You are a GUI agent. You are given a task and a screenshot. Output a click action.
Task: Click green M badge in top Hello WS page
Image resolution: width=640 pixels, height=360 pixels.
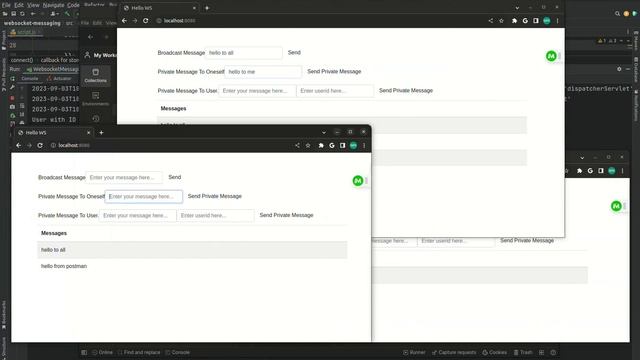tap(551, 56)
